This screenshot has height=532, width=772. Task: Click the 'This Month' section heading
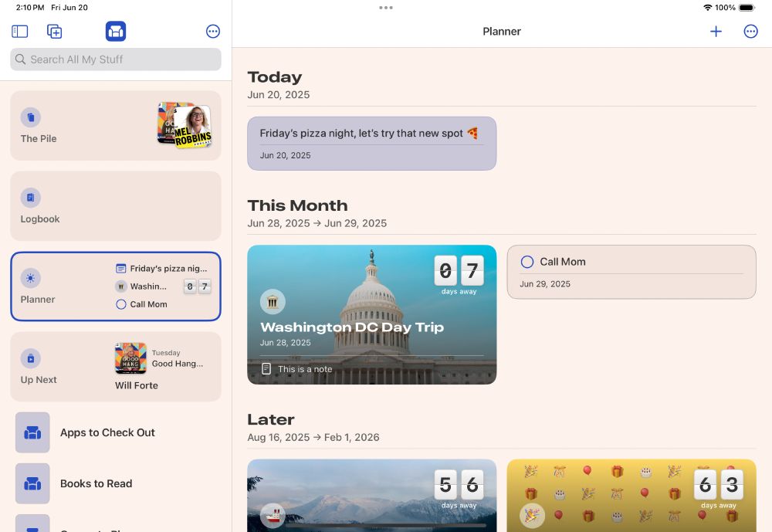click(x=297, y=205)
